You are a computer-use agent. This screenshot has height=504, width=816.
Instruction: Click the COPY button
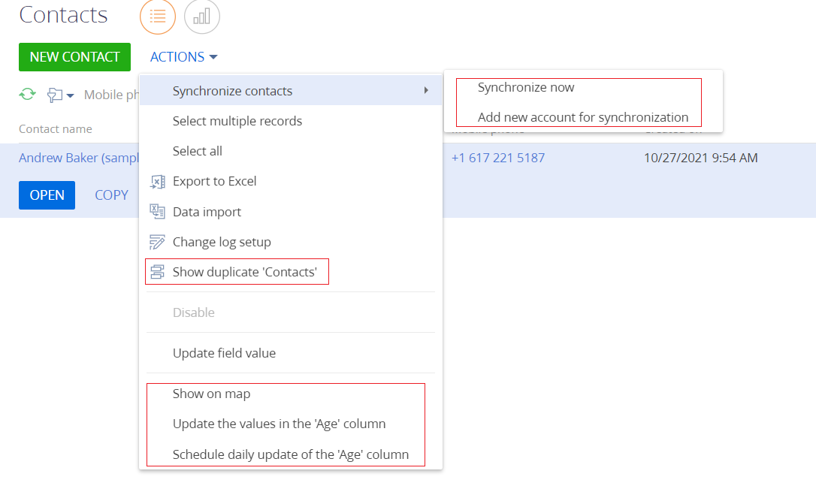[111, 195]
